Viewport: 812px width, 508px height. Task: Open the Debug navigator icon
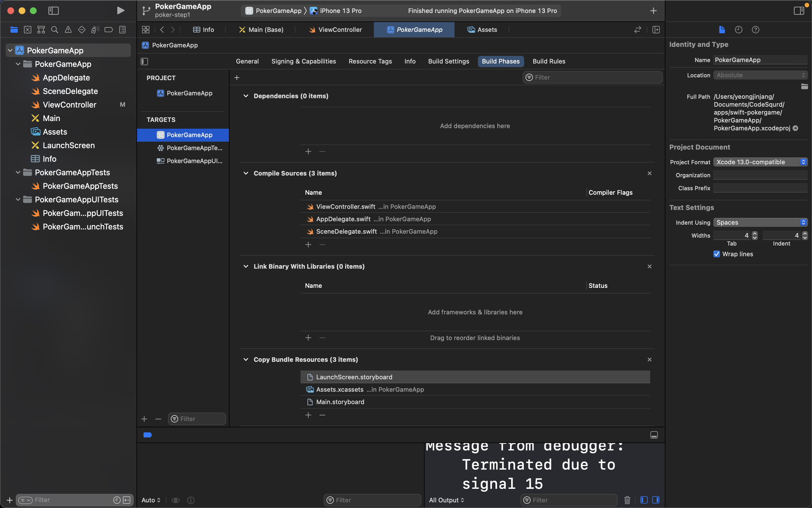(x=95, y=30)
